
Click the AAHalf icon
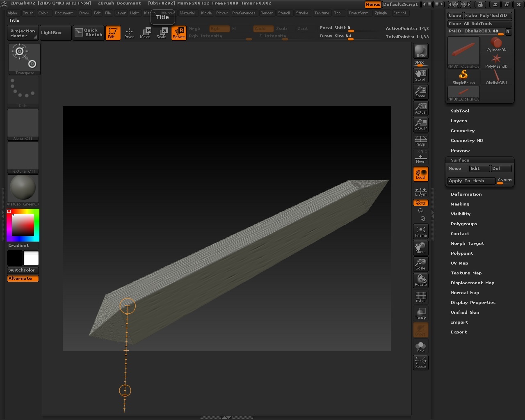420,124
